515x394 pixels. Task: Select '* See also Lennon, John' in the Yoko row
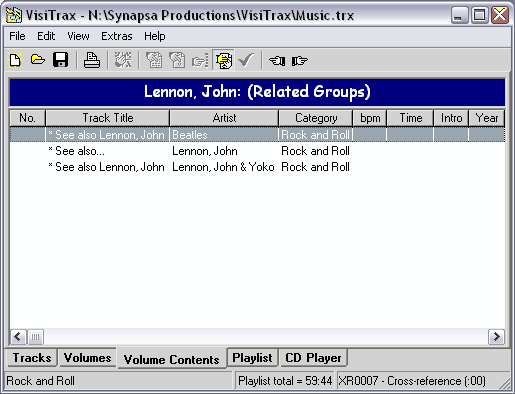[106, 167]
